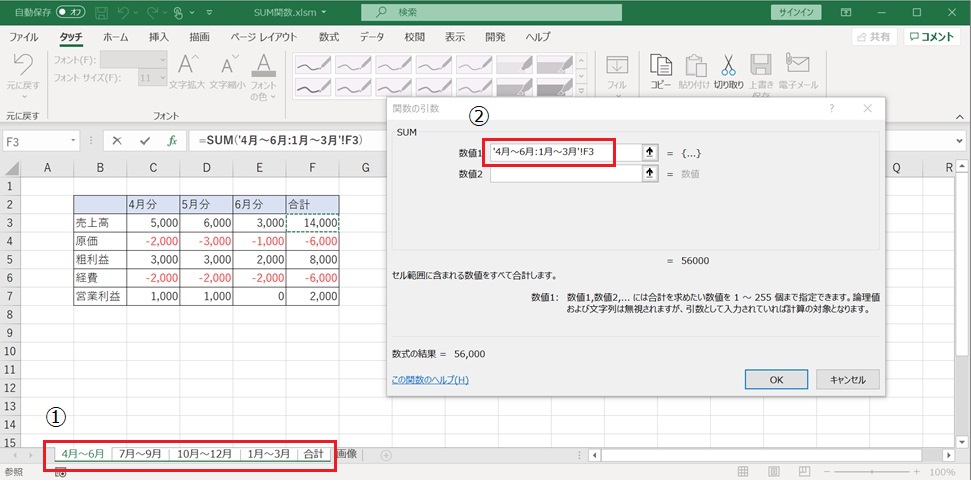Open the Name Box dropdown arrow
This screenshot has width=971, height=482.
pyautogui.click(x=73, y=141)
